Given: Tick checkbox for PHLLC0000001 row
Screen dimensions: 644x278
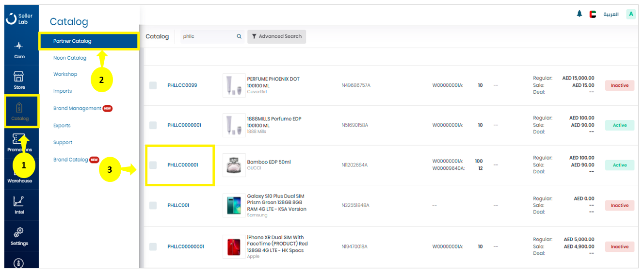Looking at the screenshot, I should click(x=153, y=125).
